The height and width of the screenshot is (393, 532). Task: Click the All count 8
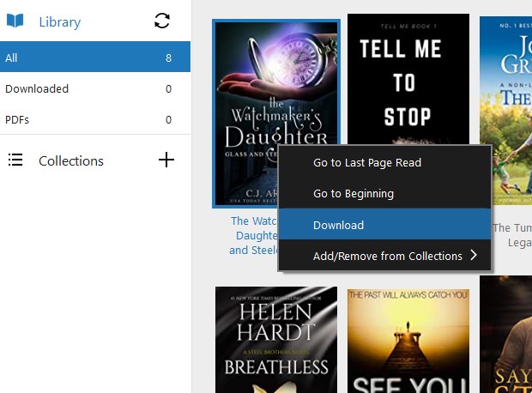click(169, 58)
